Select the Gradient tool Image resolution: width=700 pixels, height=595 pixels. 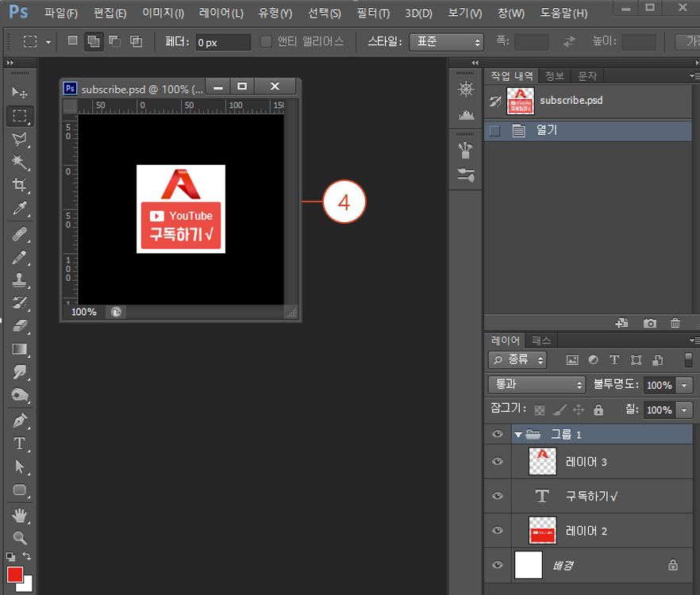click(19, 349)
